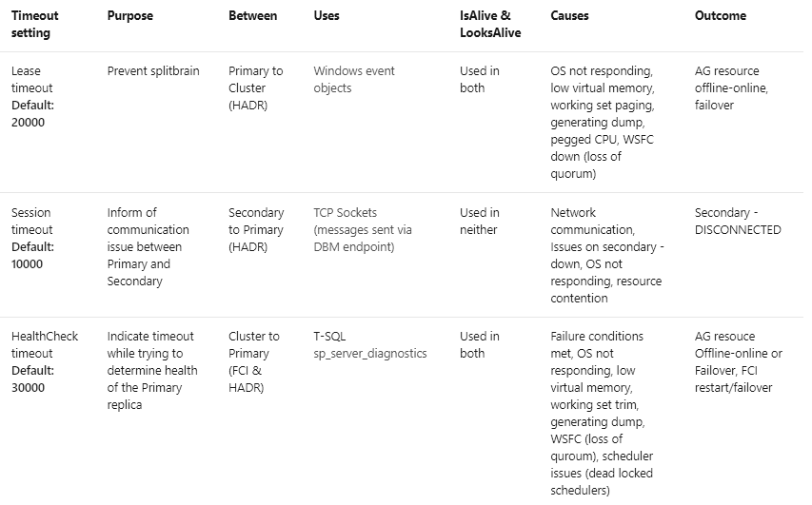Click the 'Timeout setting' column header
This screenshot has height=505, width=812.
(x=34, y=24)
